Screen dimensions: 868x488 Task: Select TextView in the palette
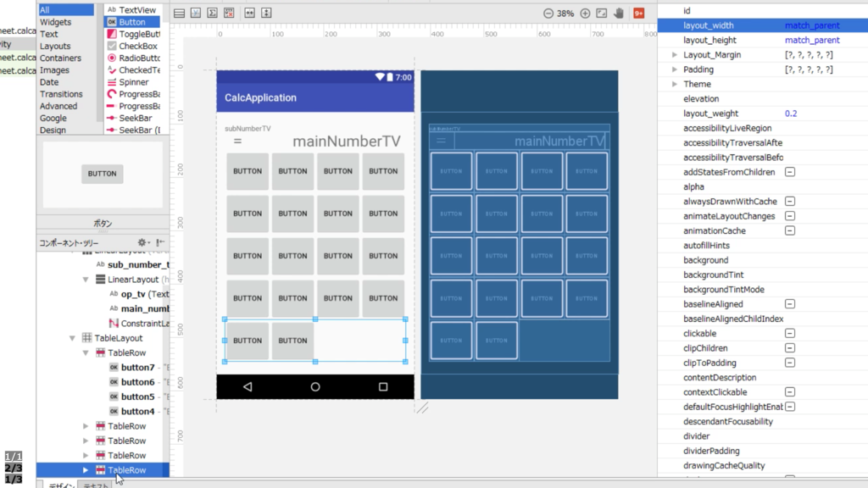point(133,10)
